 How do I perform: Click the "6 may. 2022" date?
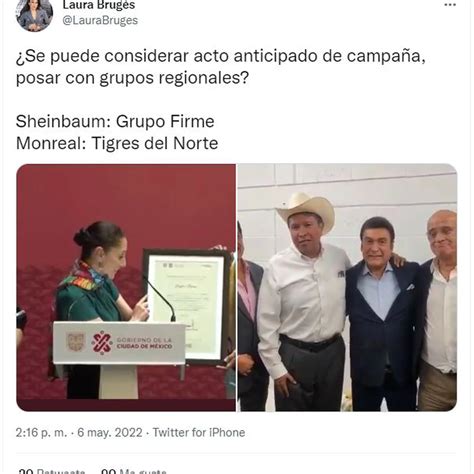110,433
